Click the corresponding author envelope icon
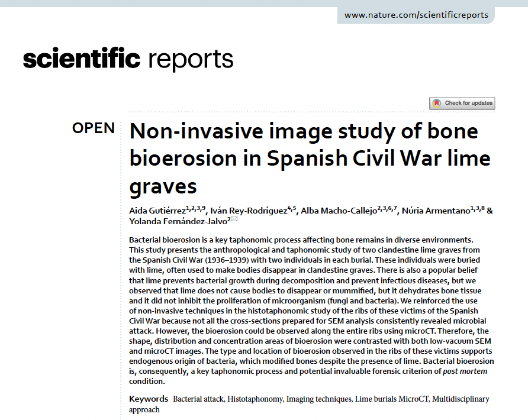Screen dimensions: 528x420 (234, 219)
